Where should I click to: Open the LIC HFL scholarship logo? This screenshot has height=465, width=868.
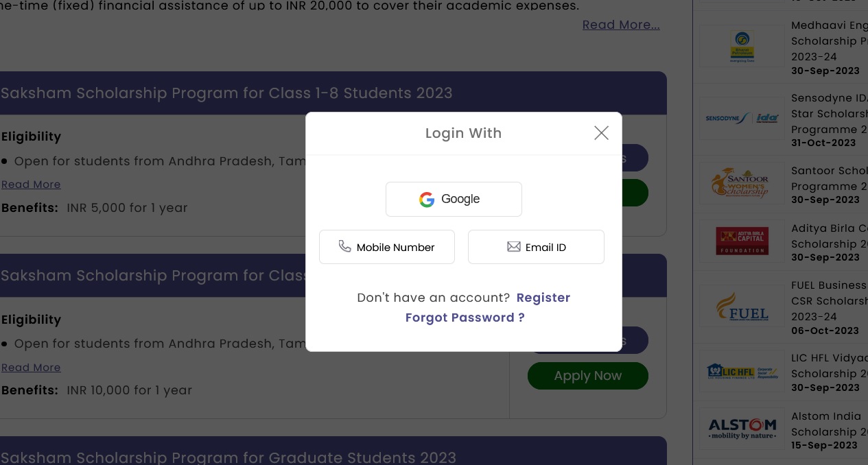pos(742,371)
